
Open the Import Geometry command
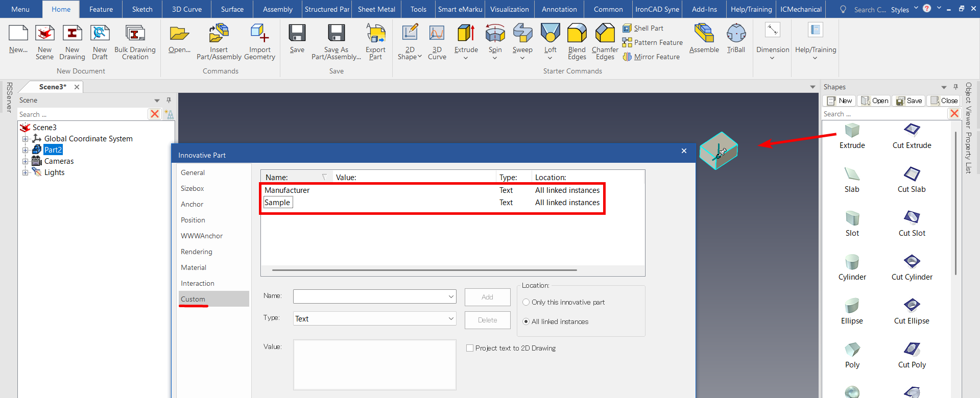pos(259,35)
